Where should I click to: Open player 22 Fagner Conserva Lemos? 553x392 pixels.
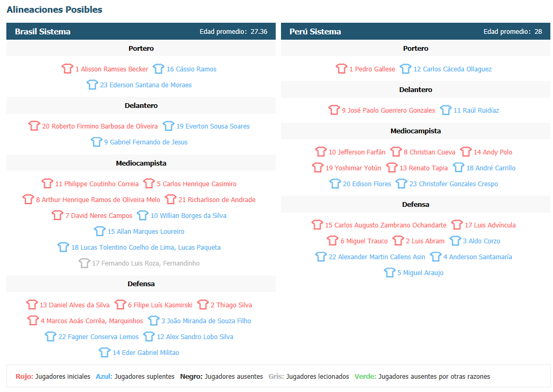click(98, 336)
